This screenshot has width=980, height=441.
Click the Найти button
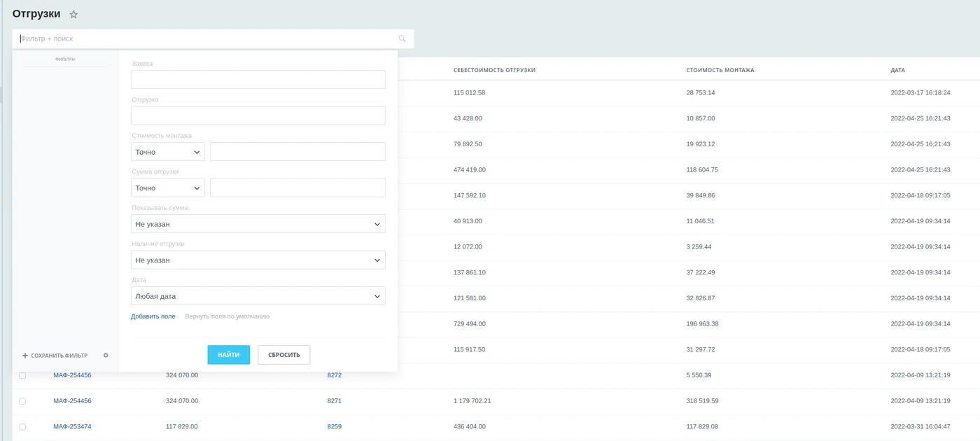228,355
